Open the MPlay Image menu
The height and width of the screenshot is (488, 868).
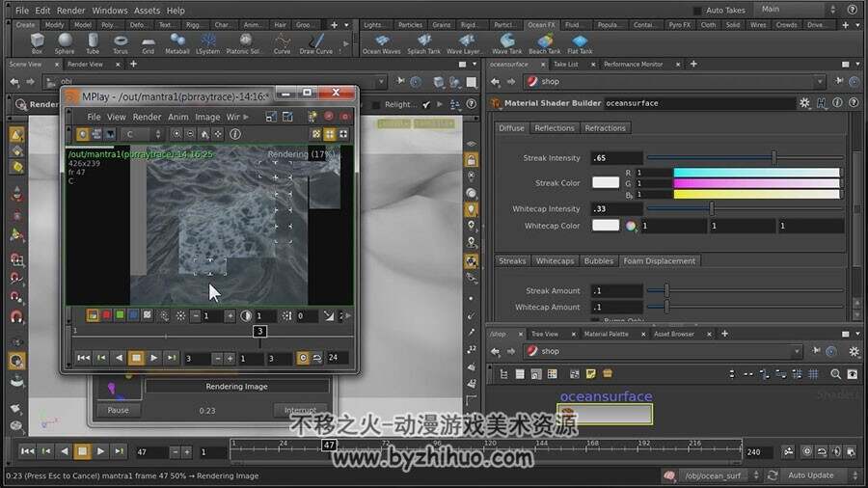(x=207, y=117)
